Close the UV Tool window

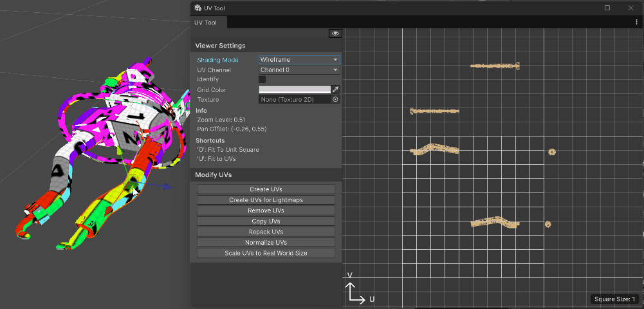tap(630, 8)
